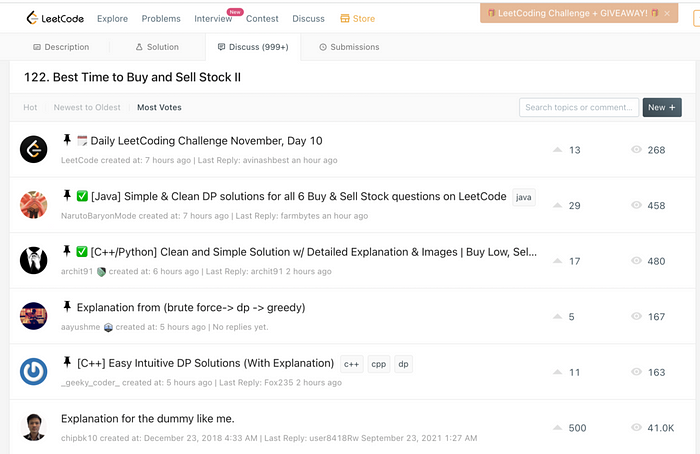Click the text "Last Reply: Fox235 2 hours ago"

pos(280,383)
